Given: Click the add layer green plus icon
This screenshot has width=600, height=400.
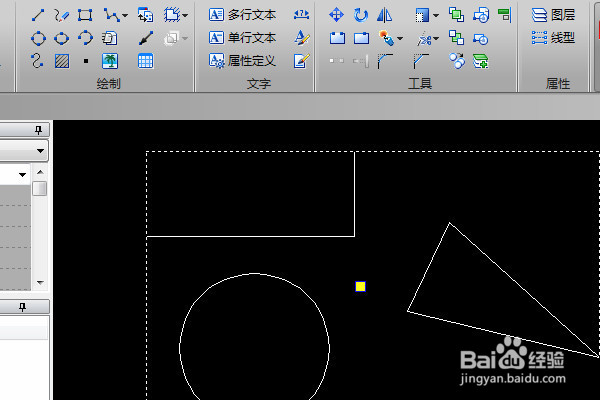Looking at the screenshot, I should 481,61.
